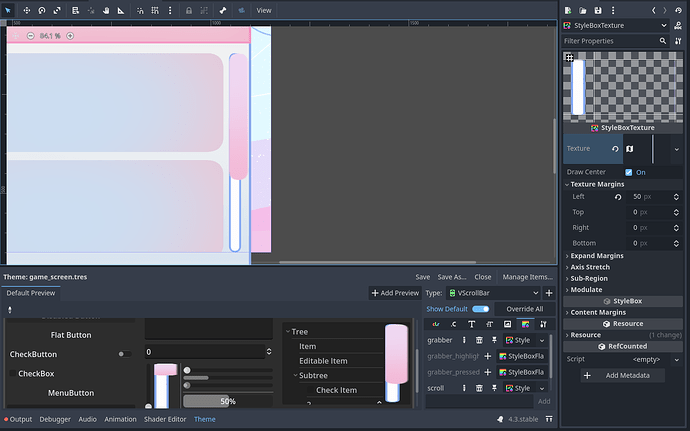Open Inspector object history list

678,10
